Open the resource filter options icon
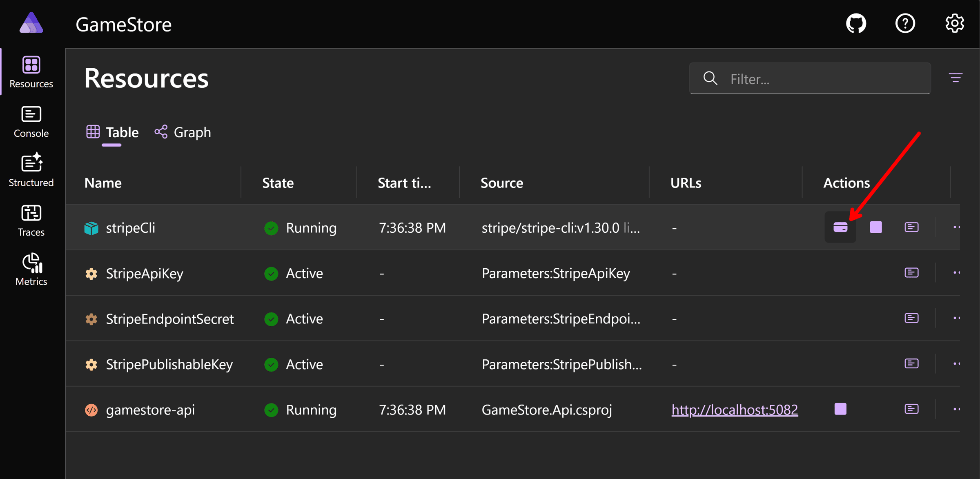The image size is (980, 479). click(955, 78)
